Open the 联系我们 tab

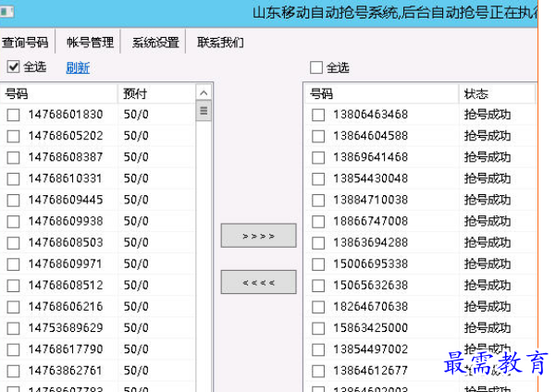tap(220, 43)
